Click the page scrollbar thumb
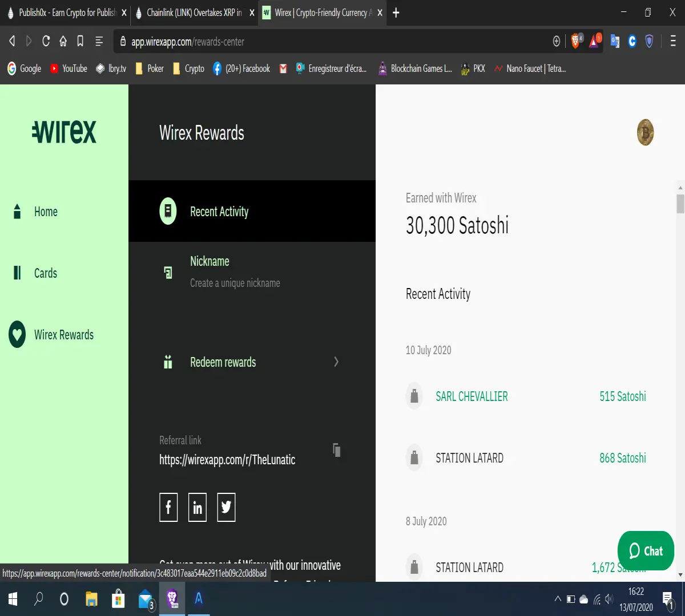The height and width of the screenshot is (616, 685). pos(680,204)
